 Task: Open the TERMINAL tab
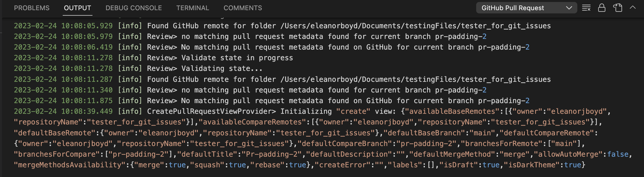pyautogui.click(x=193, y=8)
